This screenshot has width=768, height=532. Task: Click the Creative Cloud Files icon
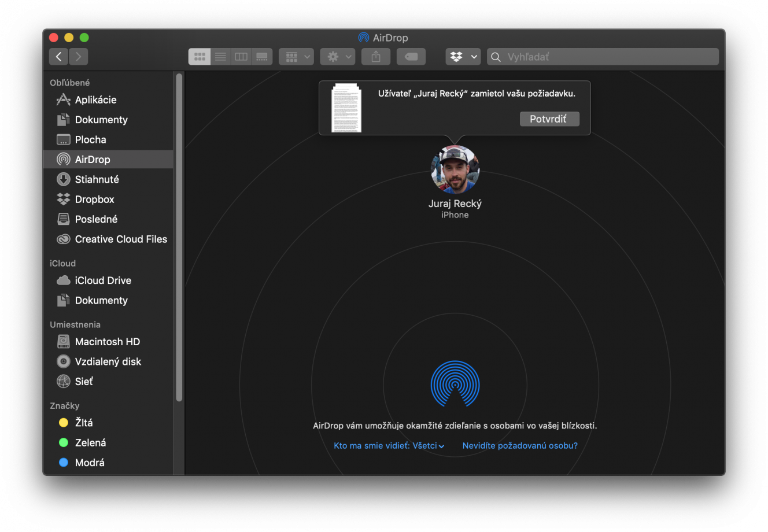(x=63, y=239)
